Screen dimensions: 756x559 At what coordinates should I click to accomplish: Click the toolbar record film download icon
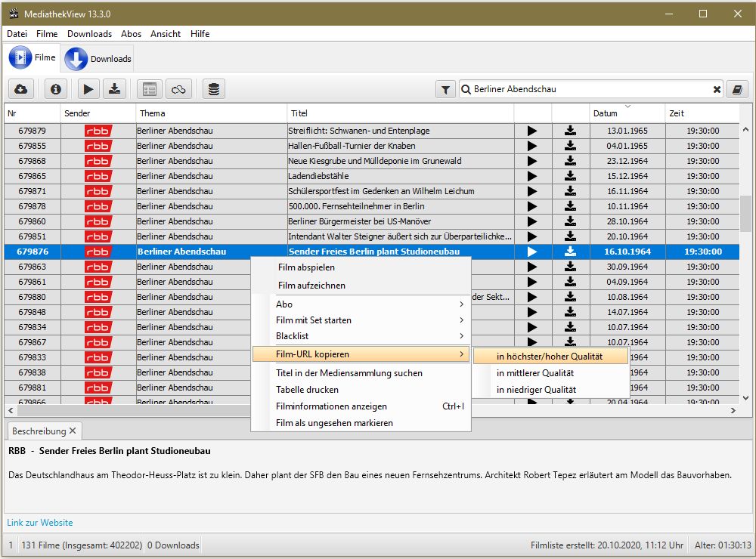[115, 89]
